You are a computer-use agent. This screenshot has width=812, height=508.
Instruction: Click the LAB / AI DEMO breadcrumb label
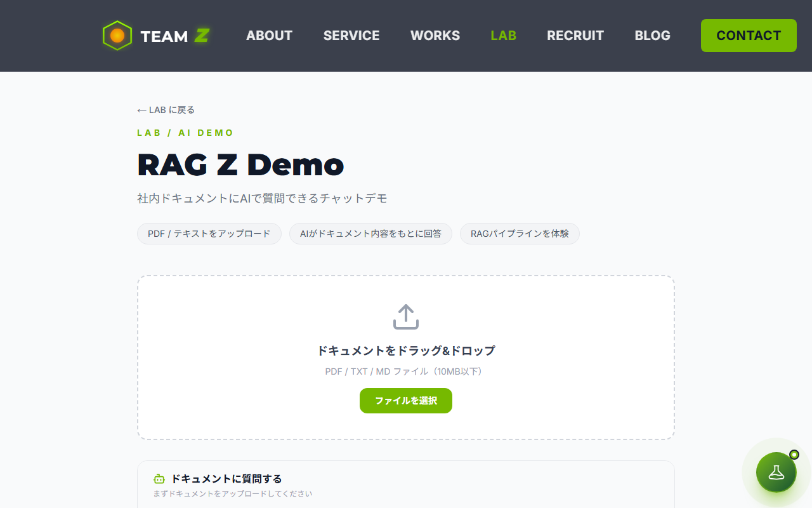[186, 133]
